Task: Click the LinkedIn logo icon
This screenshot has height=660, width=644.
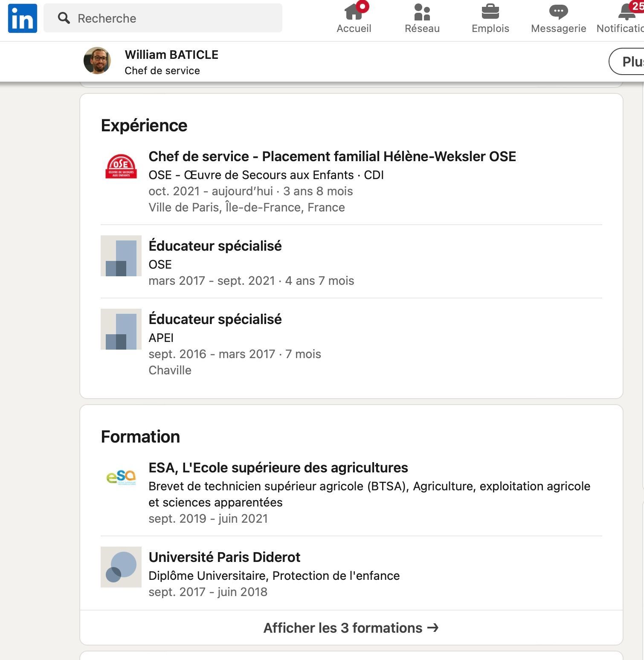Action: 22,18
